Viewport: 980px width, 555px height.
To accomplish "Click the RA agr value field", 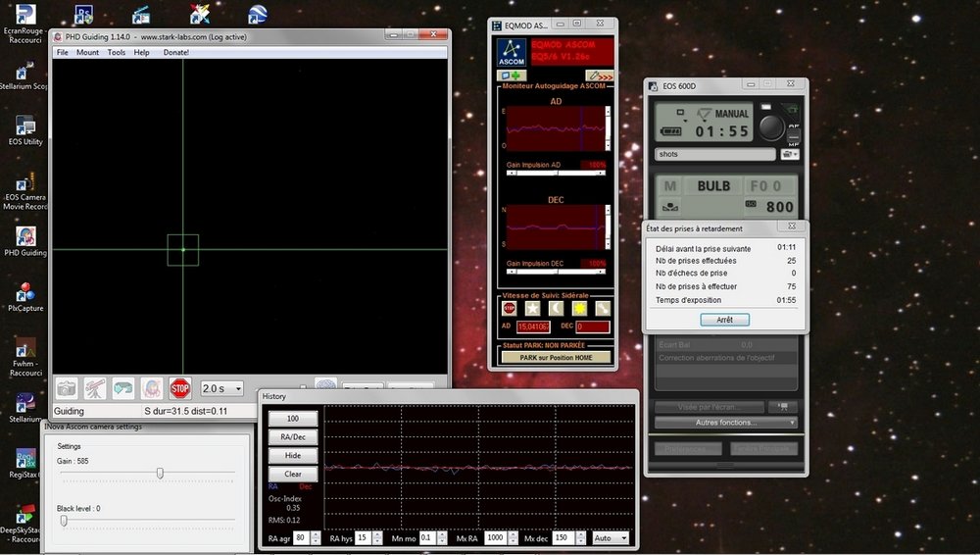I will tap(301, 537).
